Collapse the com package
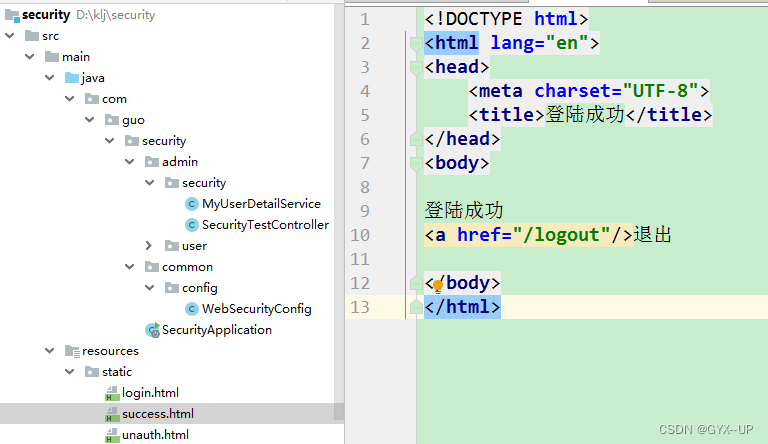The image size is (768, 444). [70, 99]
